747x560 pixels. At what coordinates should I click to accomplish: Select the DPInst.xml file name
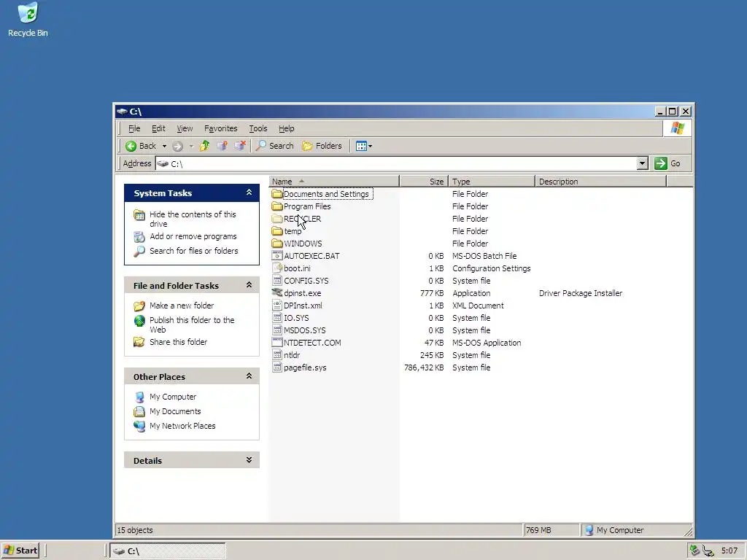pyautogui.click(x=303, y=306)
